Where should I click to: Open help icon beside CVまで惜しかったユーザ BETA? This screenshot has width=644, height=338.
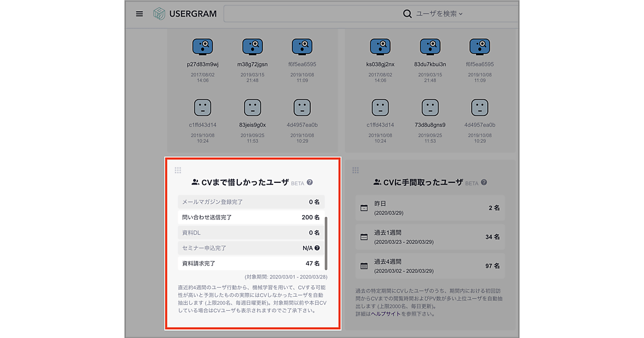tap(310, 182)
